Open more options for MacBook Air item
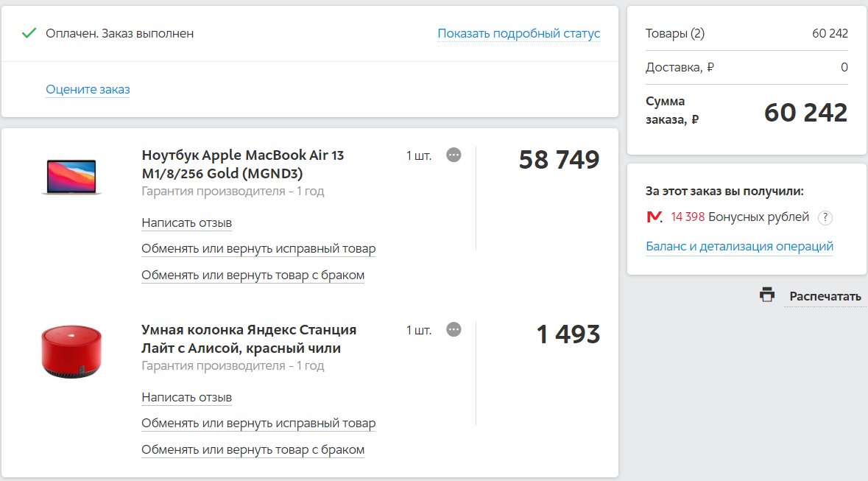 click(454, 155)
